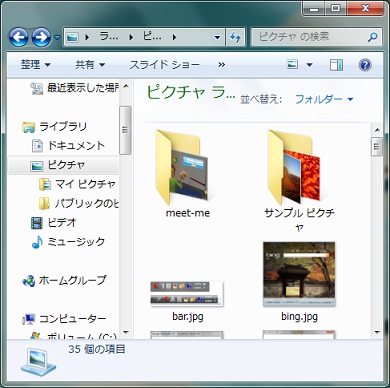Click the library icon in address bar
Screen dimensions: 390x388
(x=72, y=37)
